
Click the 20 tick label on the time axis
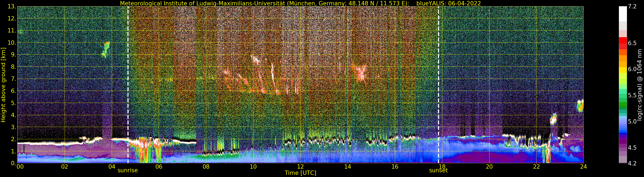coord(489,167)
